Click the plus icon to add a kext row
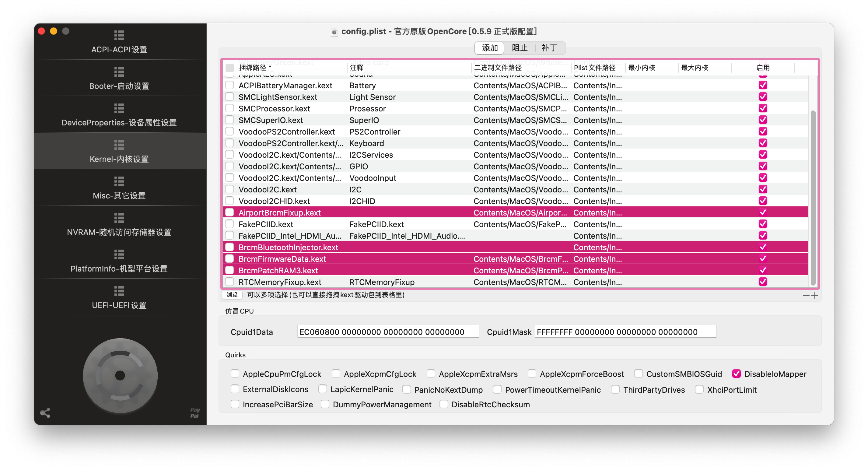The image size is (868, 470). [814, 296]
